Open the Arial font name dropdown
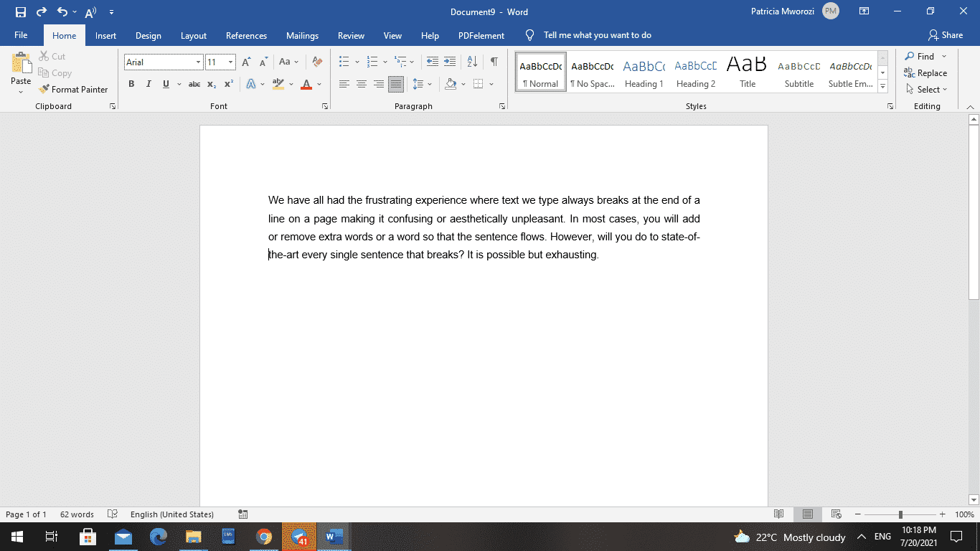 [x=198, y=62]
